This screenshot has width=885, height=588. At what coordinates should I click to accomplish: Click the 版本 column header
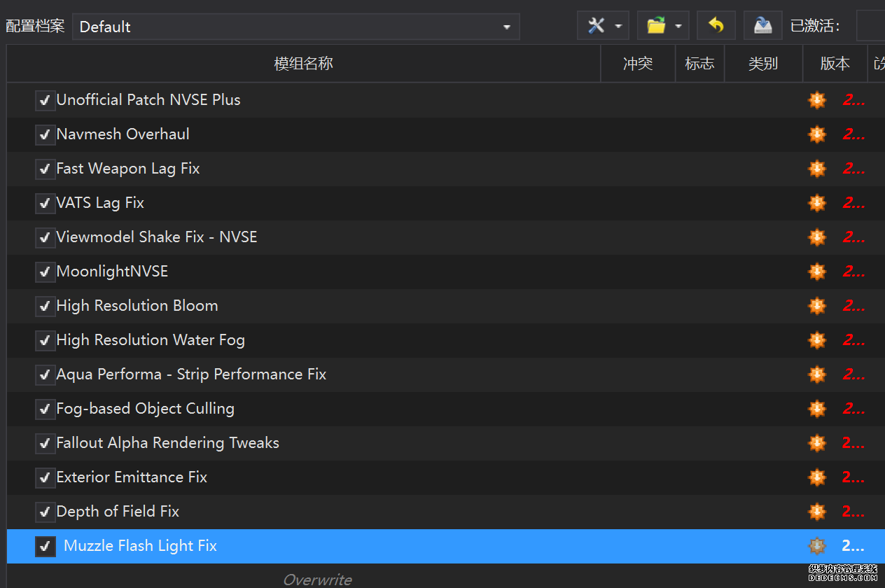(835, 64)
